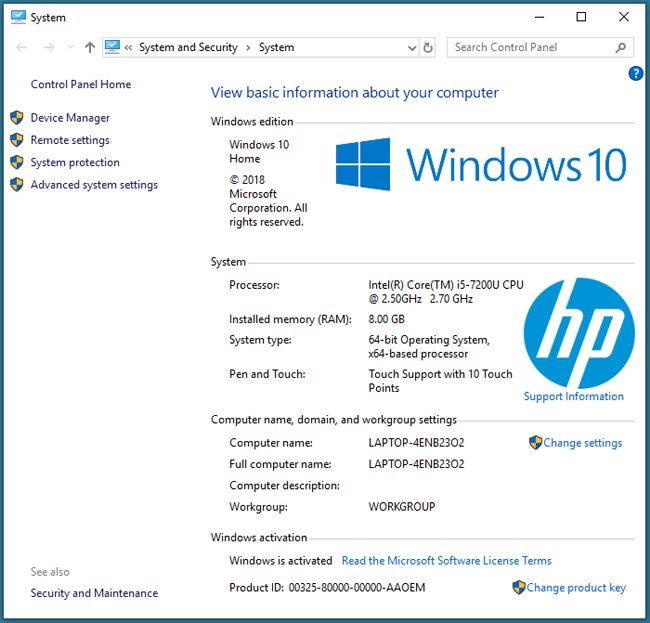This screenshot has height=623, width=650.
Task: Read the Microsoft Software License Terms
Action: tap(446, 560)
